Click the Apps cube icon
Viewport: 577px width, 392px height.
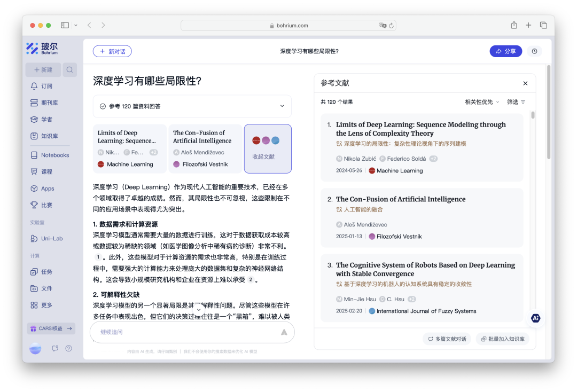click(34, 189)
